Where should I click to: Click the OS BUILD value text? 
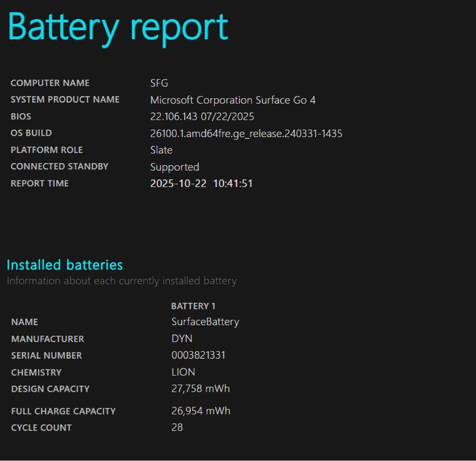click(x=247, y=134)
